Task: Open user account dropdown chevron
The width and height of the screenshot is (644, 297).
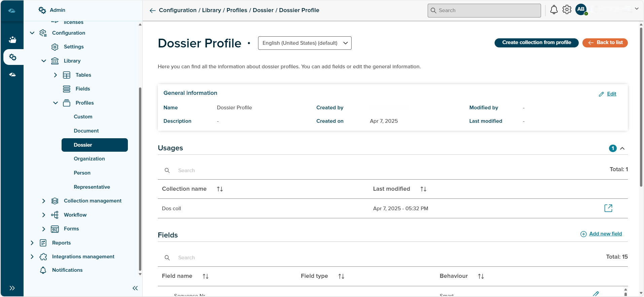Action: (637, 9)
